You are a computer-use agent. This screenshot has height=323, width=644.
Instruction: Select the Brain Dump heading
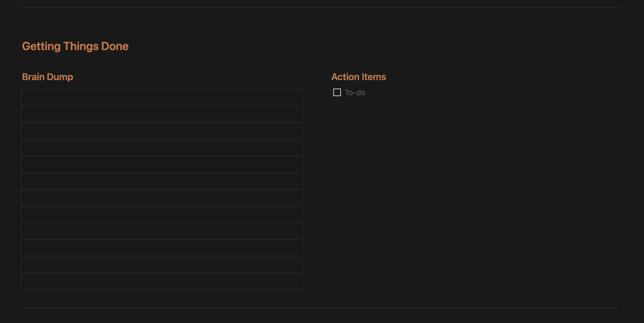pyautogui.click(x=47, y=77)
